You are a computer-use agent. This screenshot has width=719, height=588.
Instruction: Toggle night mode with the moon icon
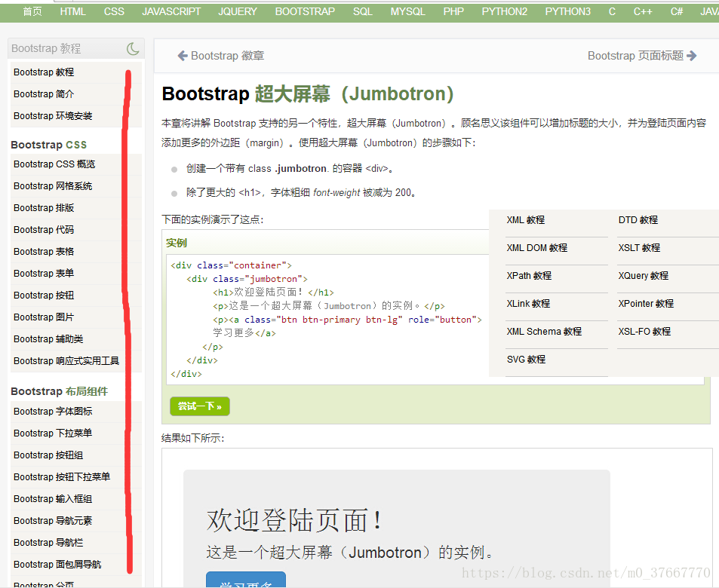[133, 48]
